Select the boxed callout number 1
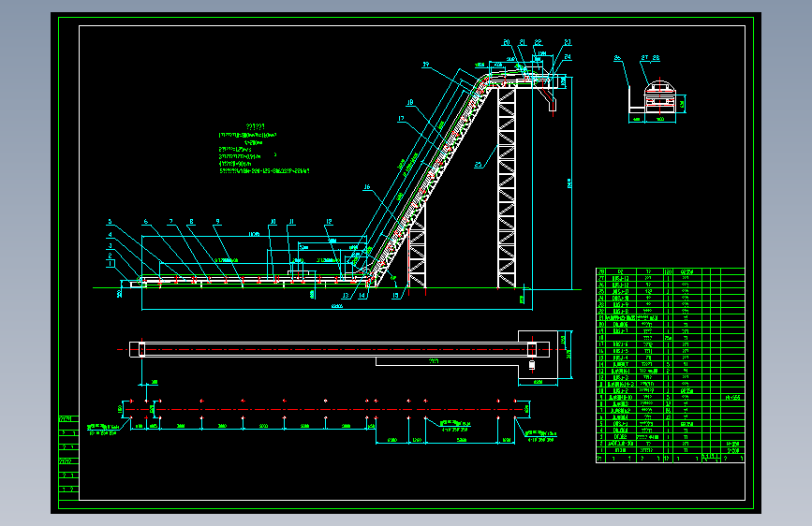 (111, 264)
